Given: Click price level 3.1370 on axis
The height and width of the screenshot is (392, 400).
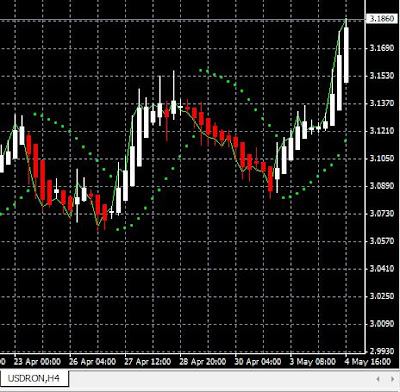Looking at the screenshot, I should pos(382,103).
